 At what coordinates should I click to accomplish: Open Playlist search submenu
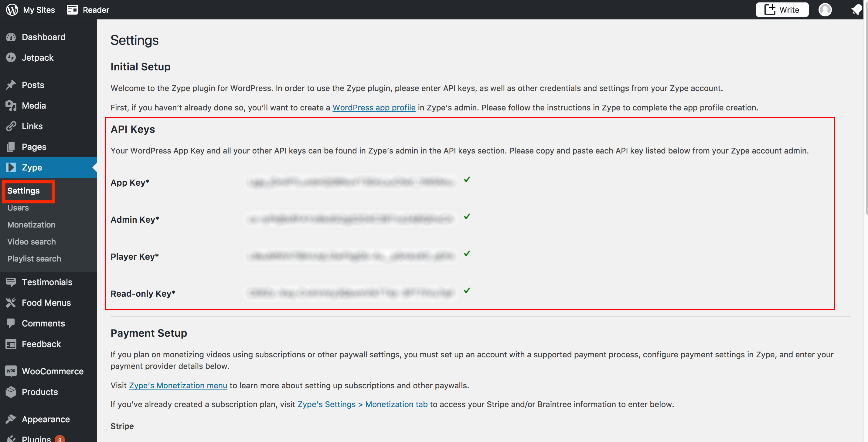tap(34, 258)
